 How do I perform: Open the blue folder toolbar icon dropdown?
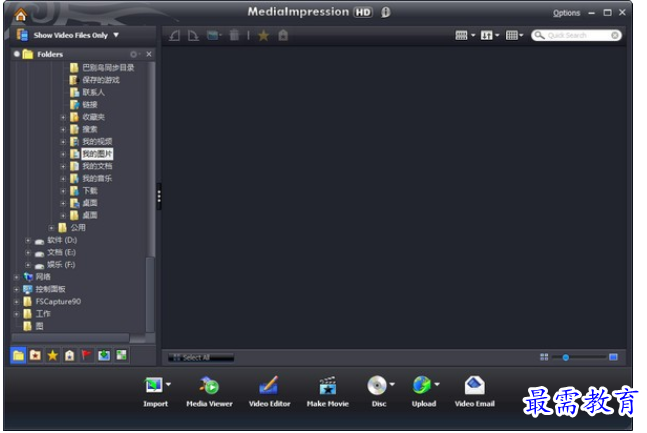tap(214, 35)
